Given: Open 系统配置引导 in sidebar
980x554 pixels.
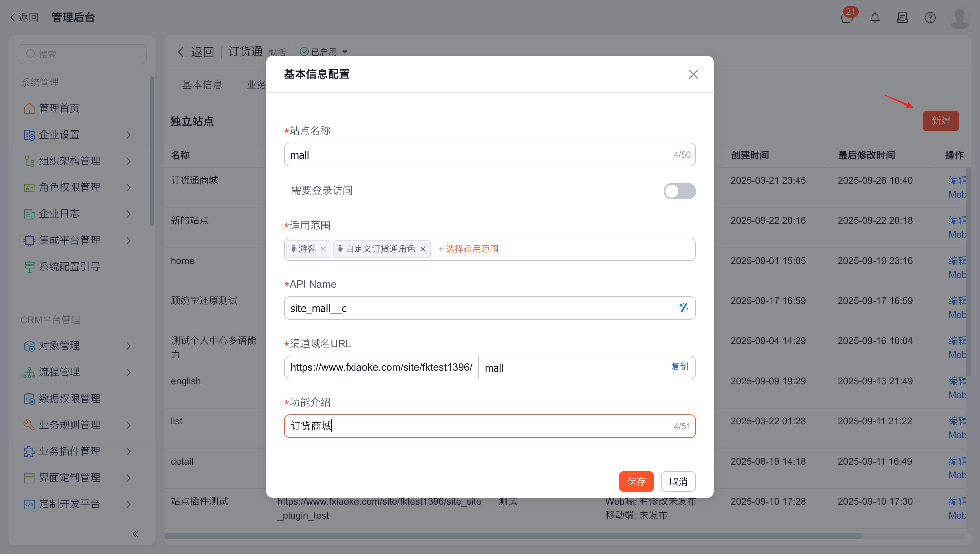Looking at the screenshot, I should (69, 266).
